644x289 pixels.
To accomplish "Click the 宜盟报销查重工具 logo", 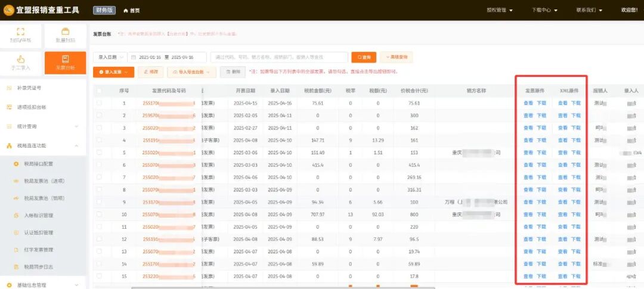I will [x=41, y=10].
